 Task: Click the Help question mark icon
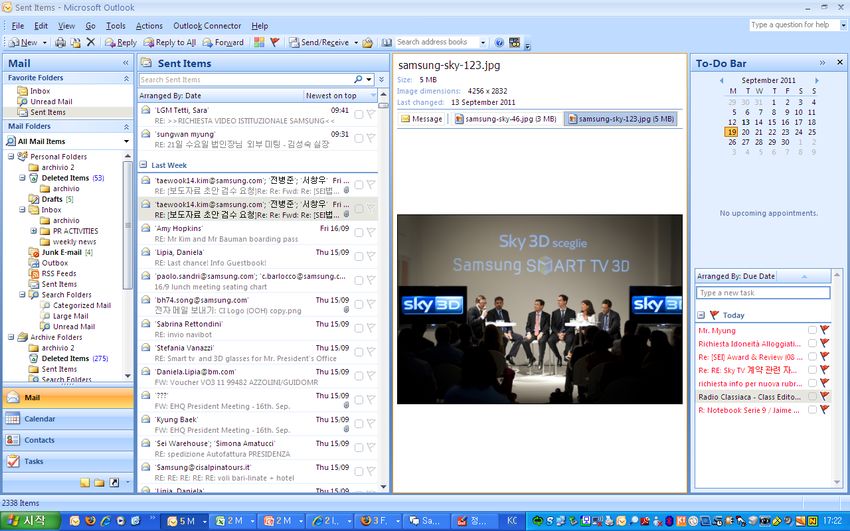[499, 42]
